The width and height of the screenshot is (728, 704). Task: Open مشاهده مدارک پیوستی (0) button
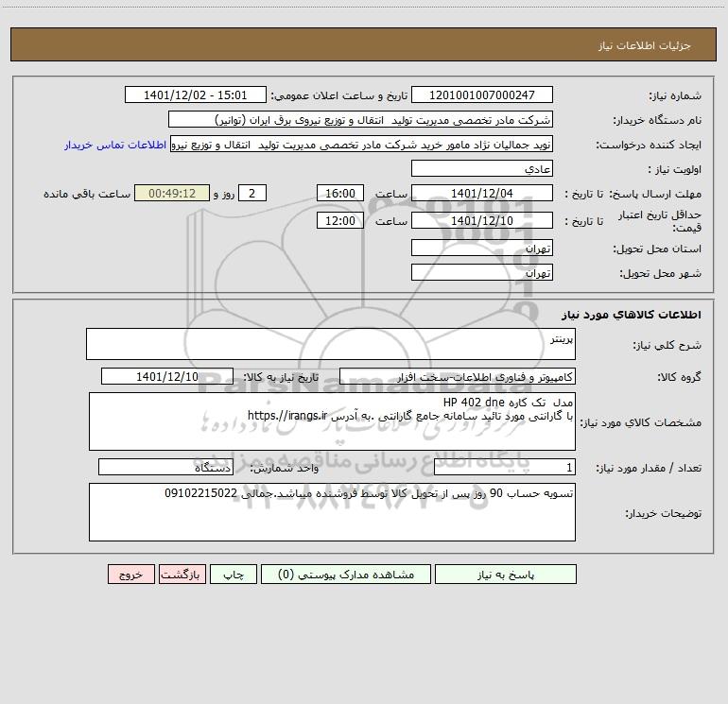point(346,574)
